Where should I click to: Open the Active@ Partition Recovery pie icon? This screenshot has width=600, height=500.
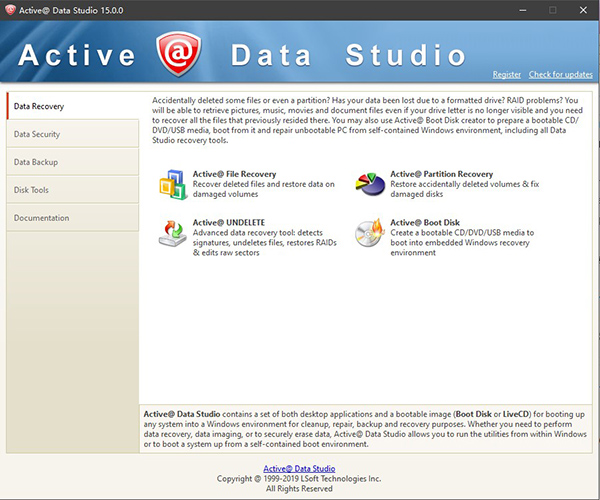point(370,184)
